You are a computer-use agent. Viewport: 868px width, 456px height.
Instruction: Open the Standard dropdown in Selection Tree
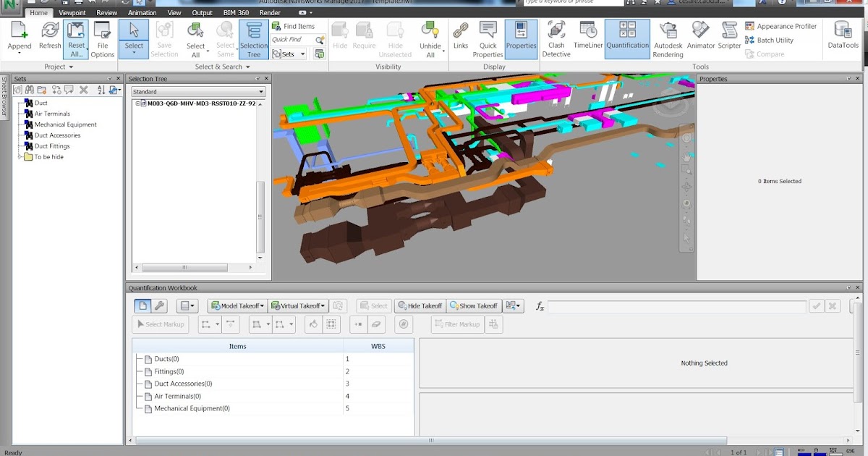pyautogui.click(x=198, y=92)
